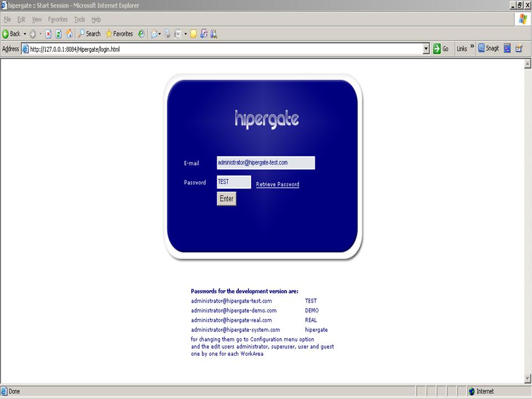Click the page icon in the address bar

click(x=25, y=49)
